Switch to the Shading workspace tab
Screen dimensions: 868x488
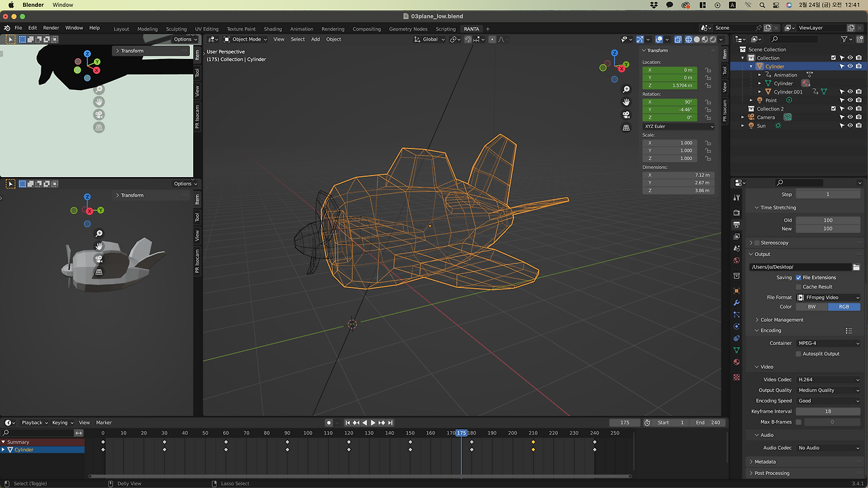tap(273, 29)
